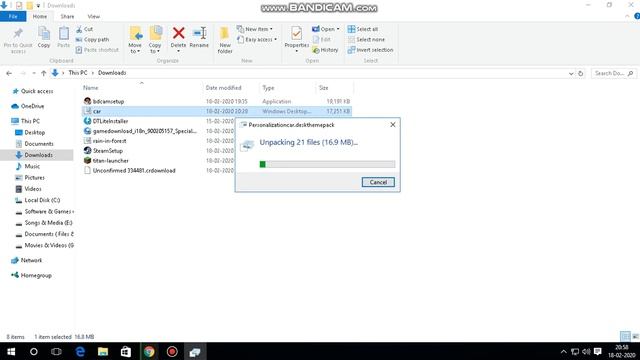
Task: Refresh the Downloads folder
Action: point(580,73)
